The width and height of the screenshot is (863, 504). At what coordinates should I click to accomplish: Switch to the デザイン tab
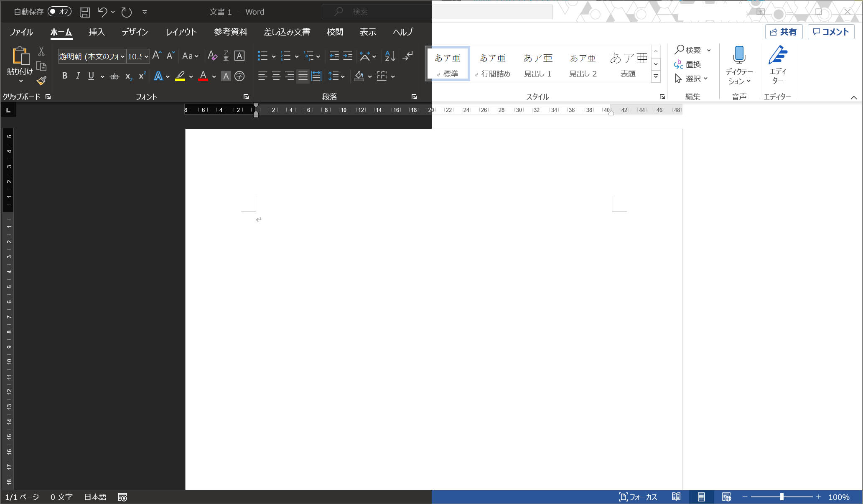[x=135, y=32]
